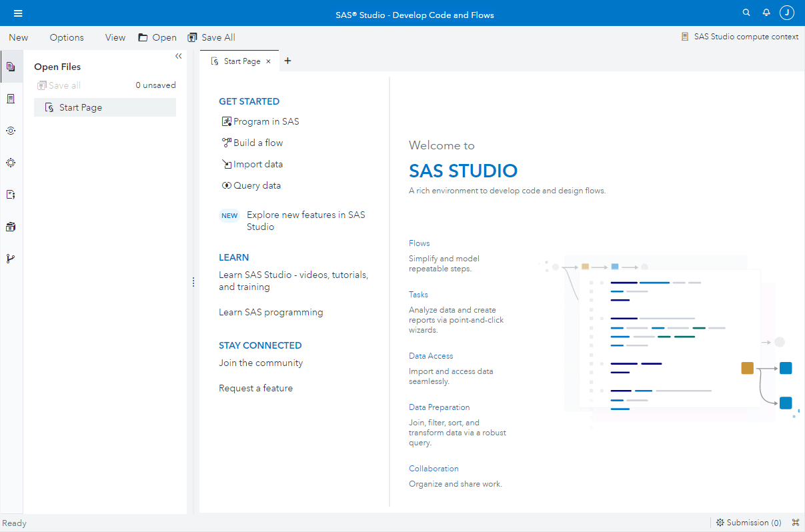Collapse the Open Files navigation pane
The height and width of the screenshot is (532, 805).
pos(178,57)
